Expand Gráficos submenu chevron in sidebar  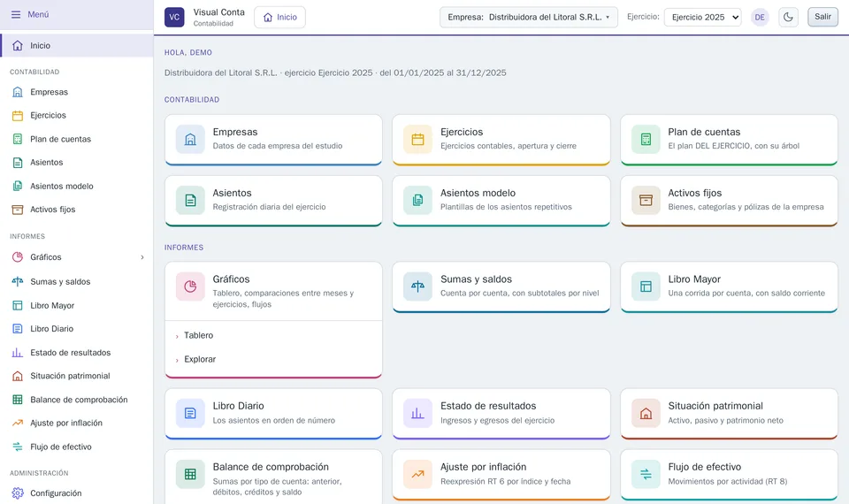coord(142,257)
